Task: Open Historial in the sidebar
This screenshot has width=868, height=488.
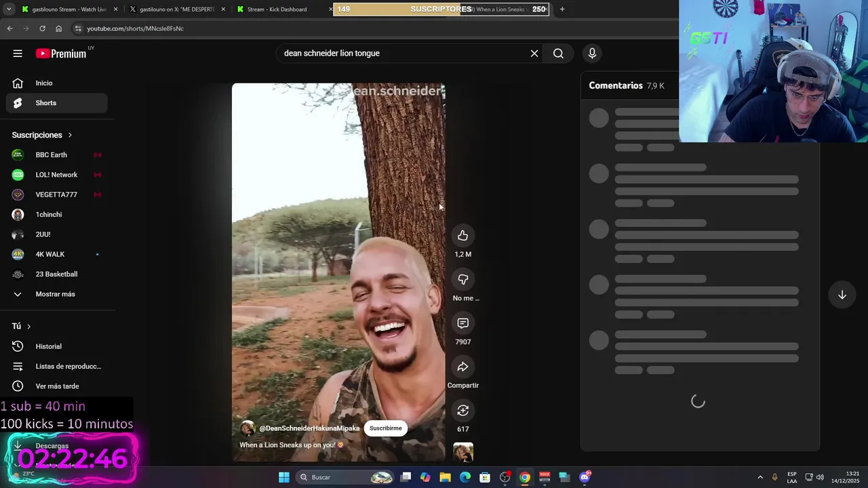Action: pos(57,346)
